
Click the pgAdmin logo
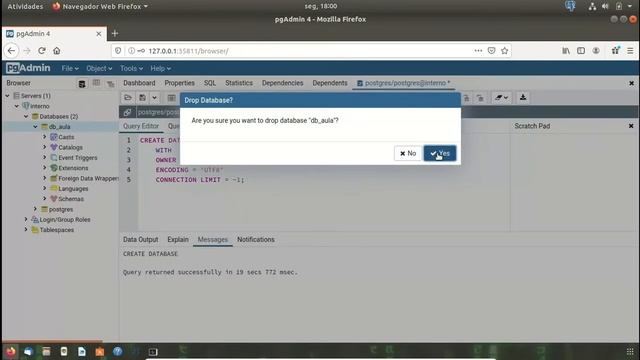[x=28, y=68]
